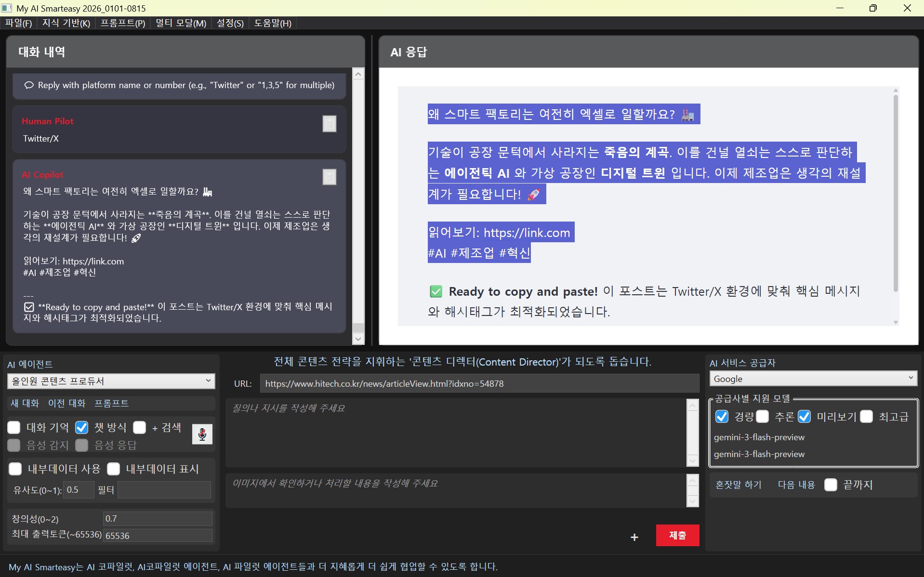Uncheck the 챗 방식 checkbox
Image resolution: width=924 pixels, height=577 pixels.
82,428
